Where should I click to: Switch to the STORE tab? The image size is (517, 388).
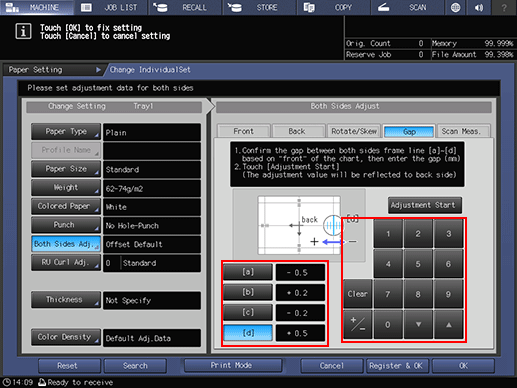pos(259,7)
